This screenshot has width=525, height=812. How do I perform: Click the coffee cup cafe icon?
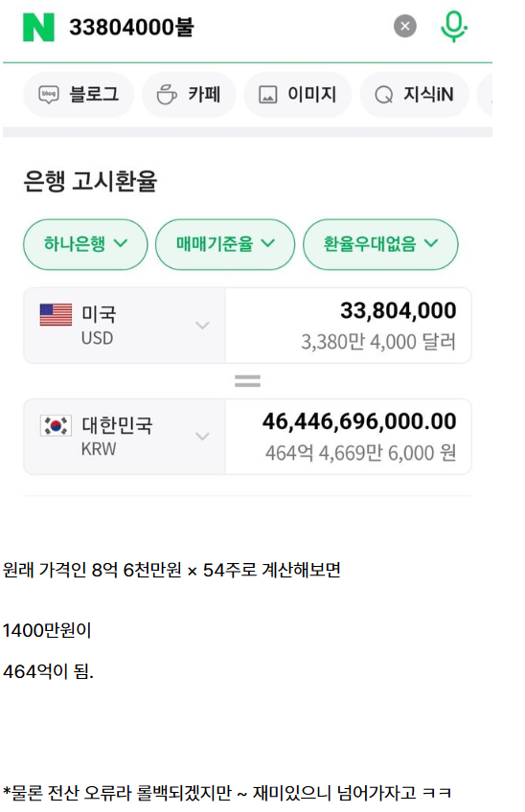coord(167,95)
